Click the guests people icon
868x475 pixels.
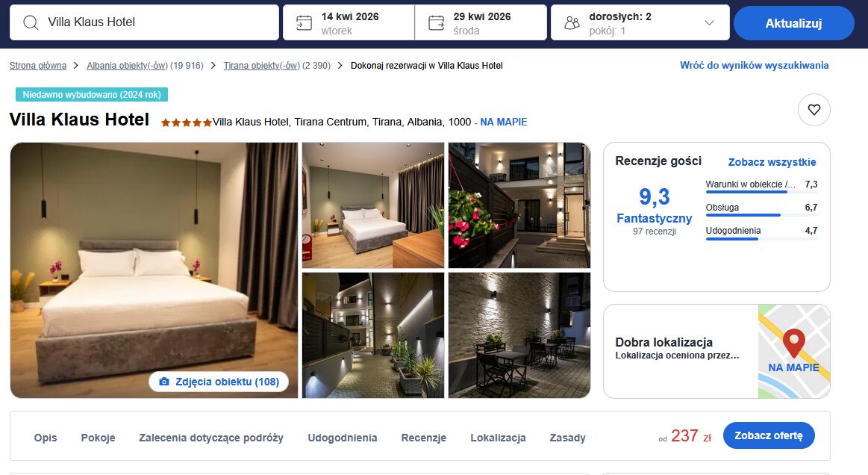point(572,22)
